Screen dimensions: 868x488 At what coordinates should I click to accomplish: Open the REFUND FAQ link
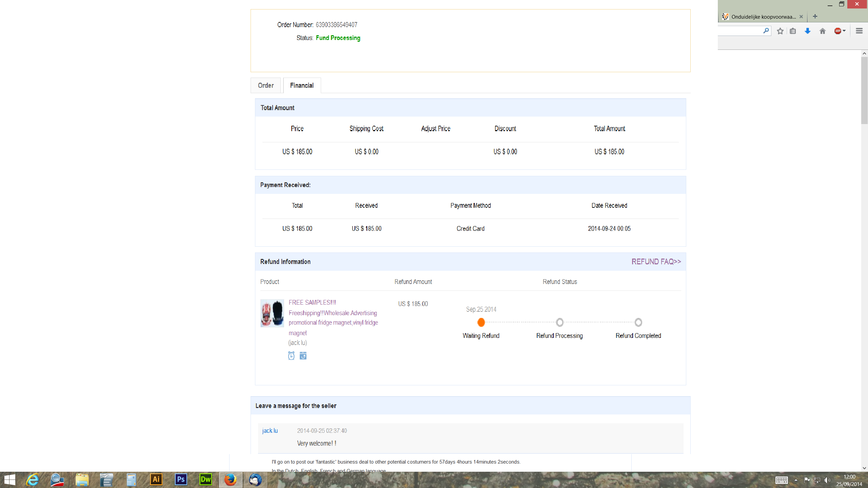pos(656,262)
